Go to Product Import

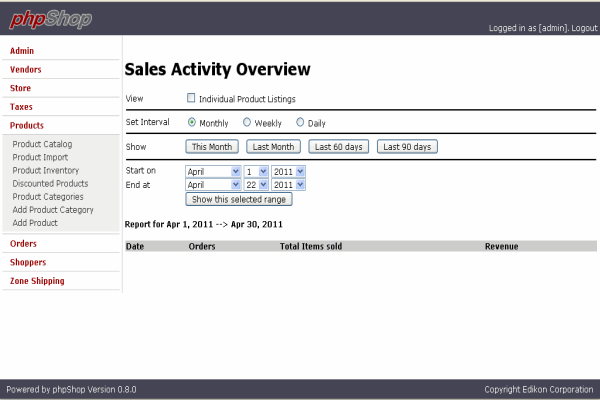click(x=40, y=157)
